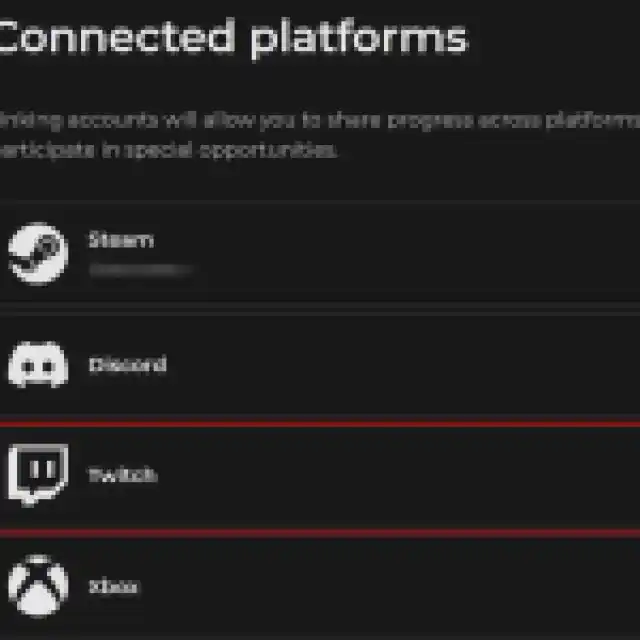Click the divider between Steam and Discord
Image resolution: width=640 pixels, height=640 pixels.
click(320, 304)
